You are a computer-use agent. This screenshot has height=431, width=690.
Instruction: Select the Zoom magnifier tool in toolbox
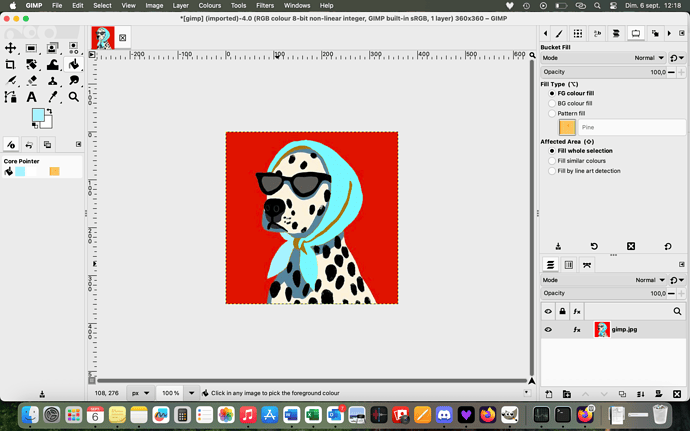click(73, 97)
